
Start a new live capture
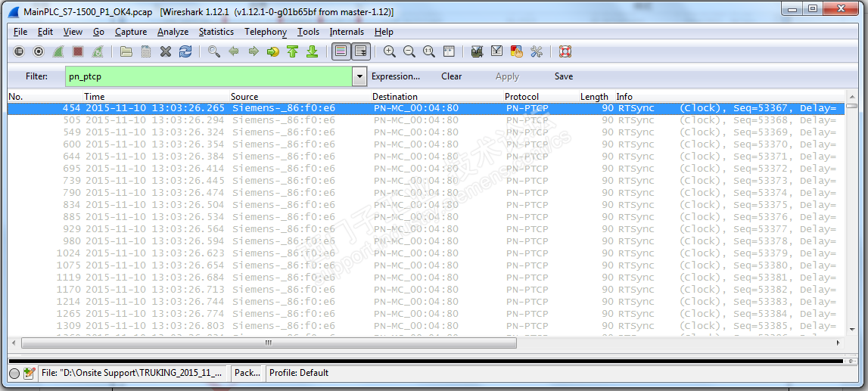coord(58,51)
